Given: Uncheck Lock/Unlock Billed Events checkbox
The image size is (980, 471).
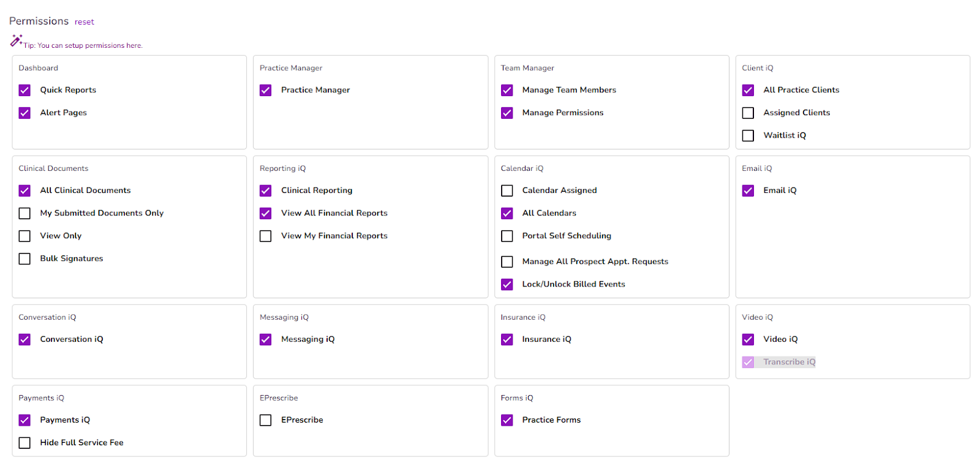Looking at the screenshot, I should [x=507, y=284].
